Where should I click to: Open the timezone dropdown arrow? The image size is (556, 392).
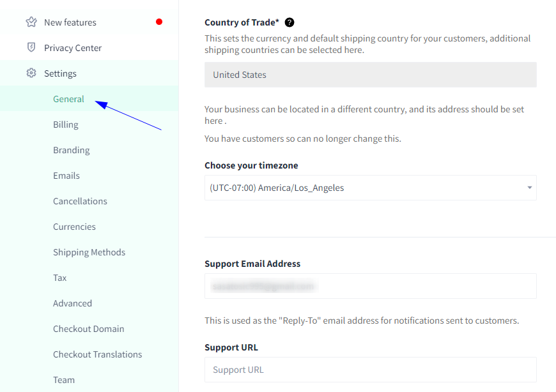coord(529,188)
